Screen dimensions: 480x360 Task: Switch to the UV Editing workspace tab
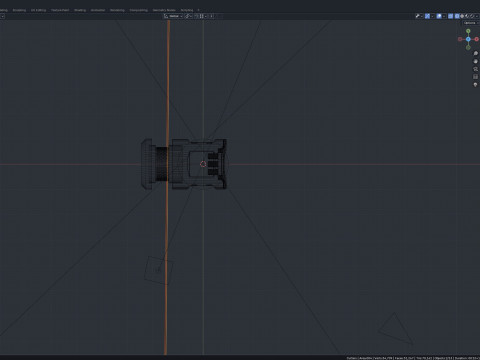[38, 10]
